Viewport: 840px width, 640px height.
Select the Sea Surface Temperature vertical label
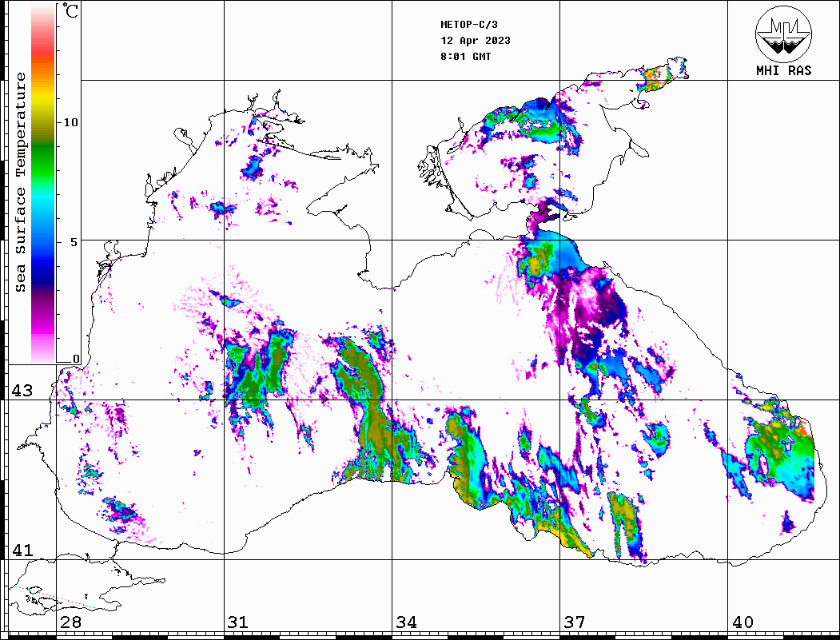pos(21,182)
